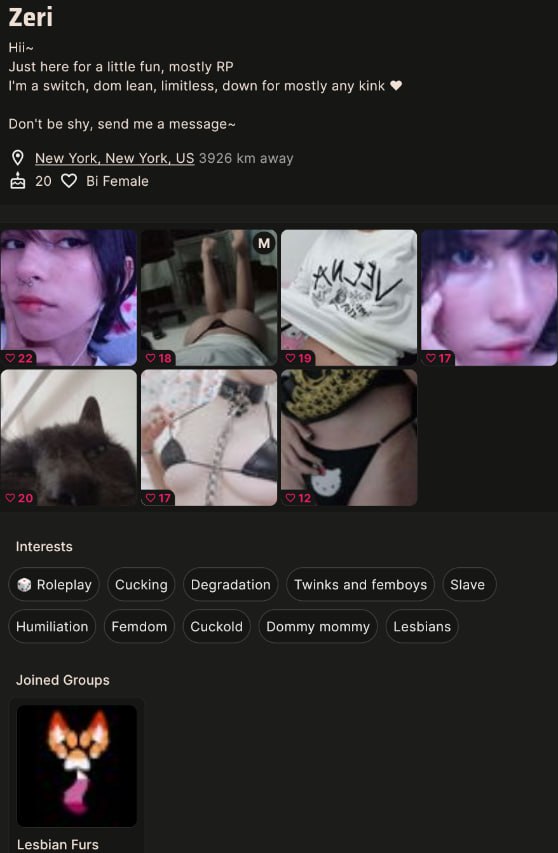Screen dimensions: 558x853
Task: Click the Joined Groups section heading
Action: (63, 680)
